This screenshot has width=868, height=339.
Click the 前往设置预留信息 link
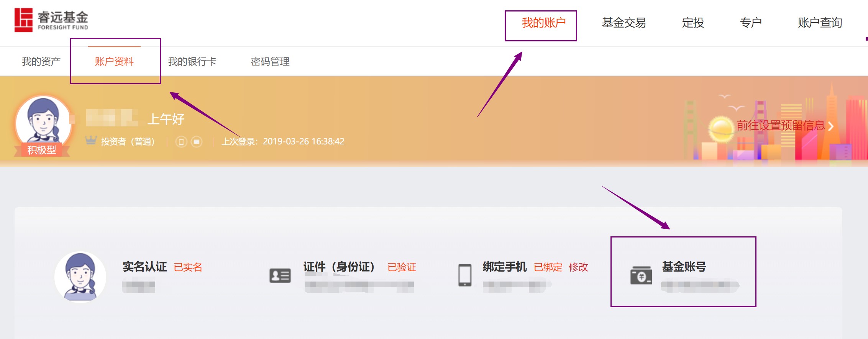point(780,126)
